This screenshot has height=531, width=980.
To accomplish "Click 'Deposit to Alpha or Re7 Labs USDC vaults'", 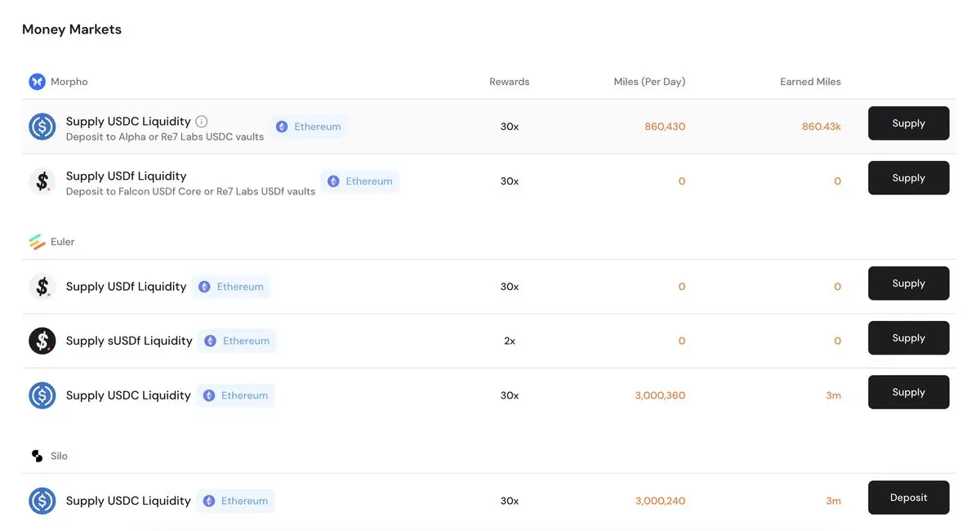I will point(165,137).
